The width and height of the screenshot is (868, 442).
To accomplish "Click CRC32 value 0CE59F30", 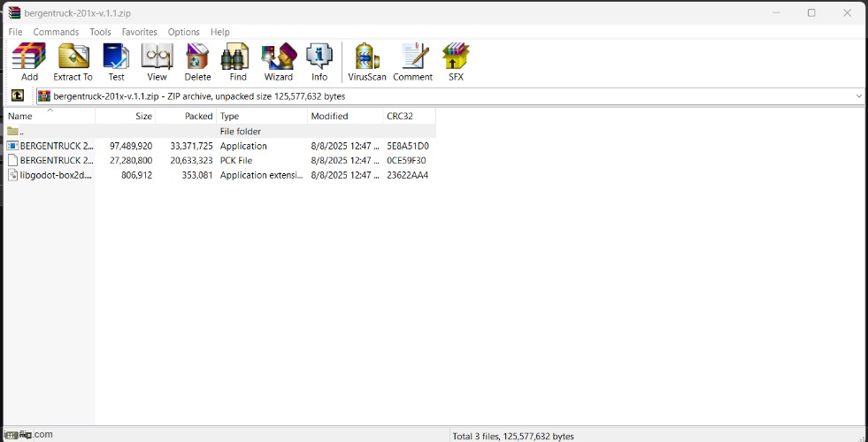I will tap(406, 160).
